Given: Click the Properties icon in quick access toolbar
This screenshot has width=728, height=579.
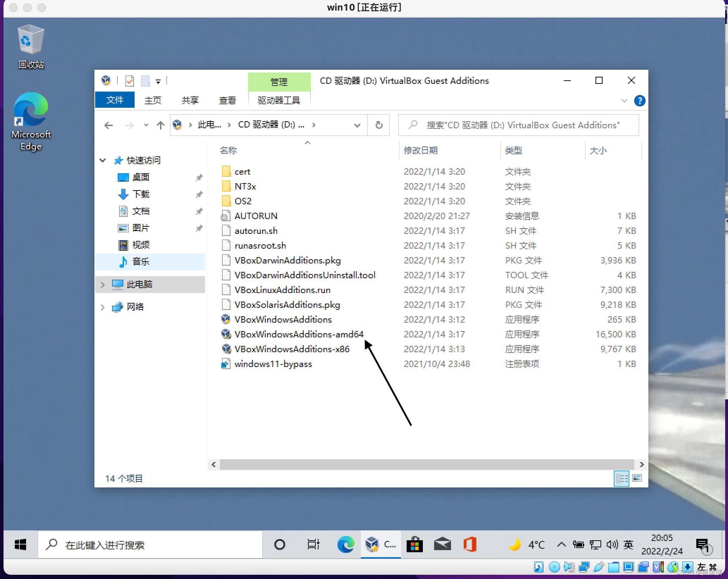Looking at the screenshot, I should [130, 81].
